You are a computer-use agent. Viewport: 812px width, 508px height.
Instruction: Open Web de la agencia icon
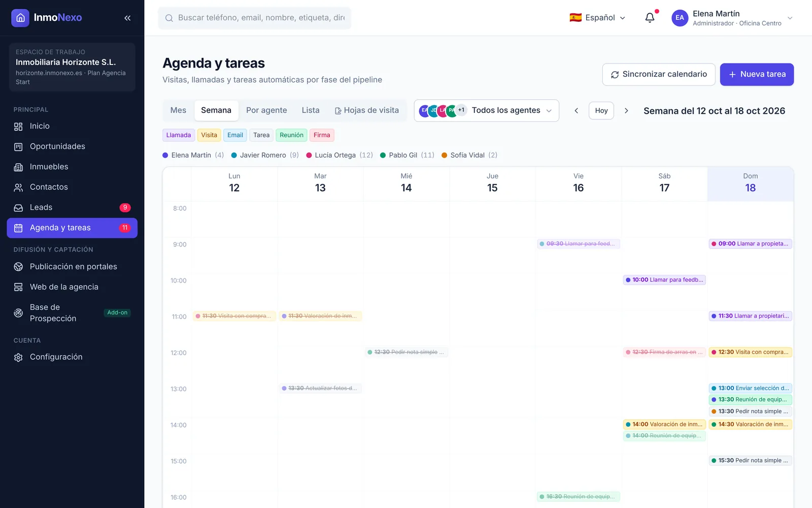pyautogui.click(x=18, y=287)
